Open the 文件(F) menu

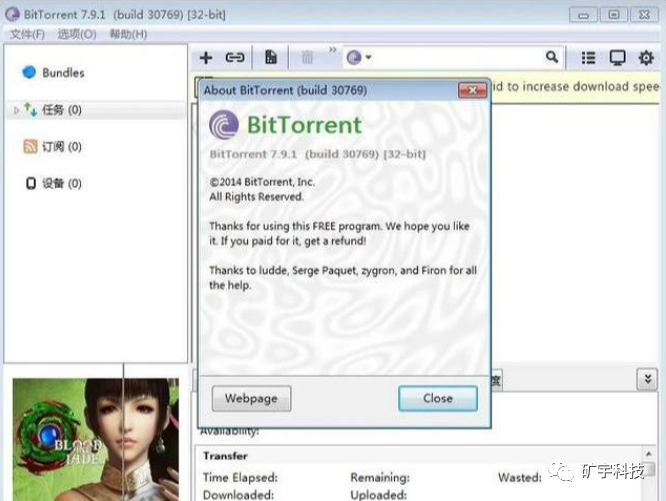[x=27, y=34]
